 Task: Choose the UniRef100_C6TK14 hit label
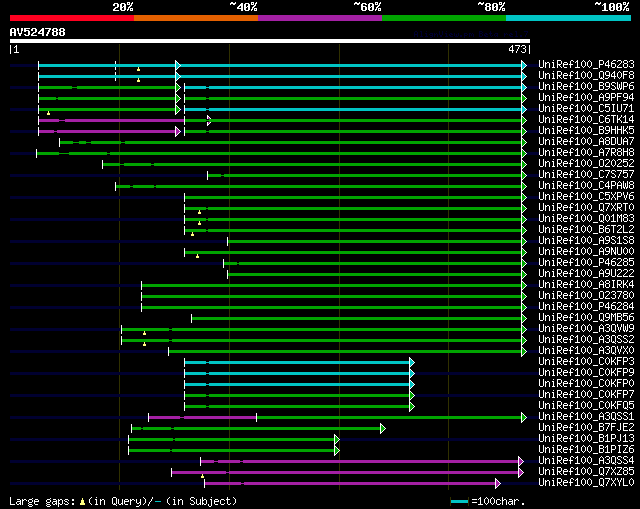[586, 120]
